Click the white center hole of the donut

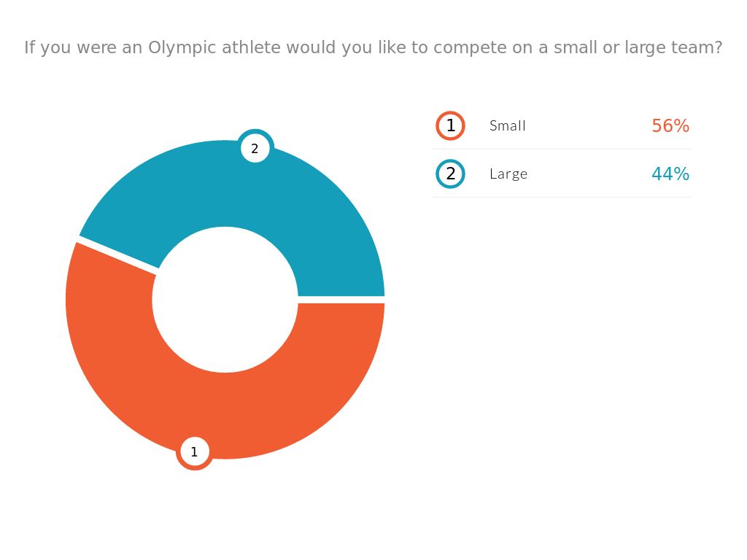tap(225, 300)
